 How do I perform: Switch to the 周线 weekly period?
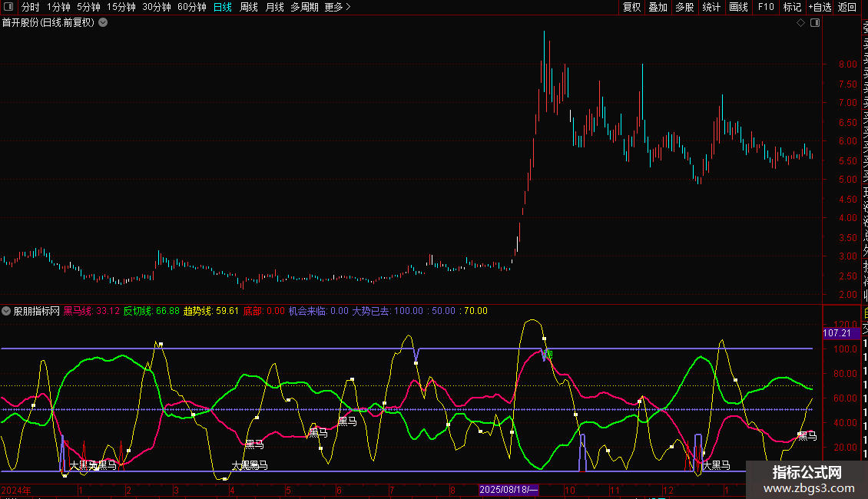249,8
